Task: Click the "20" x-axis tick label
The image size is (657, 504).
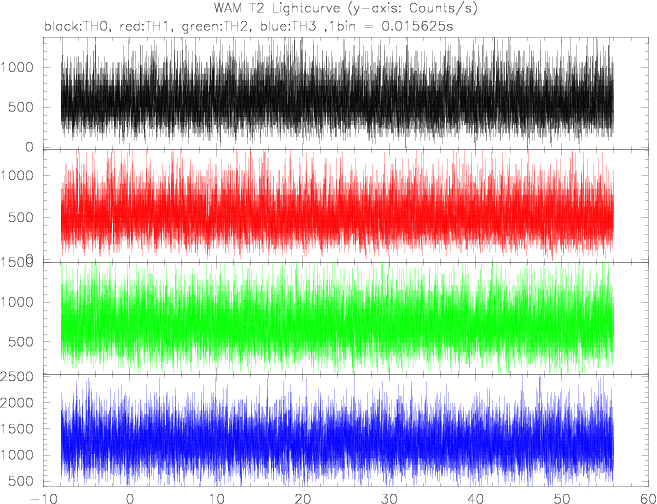Action: (303, 499)
